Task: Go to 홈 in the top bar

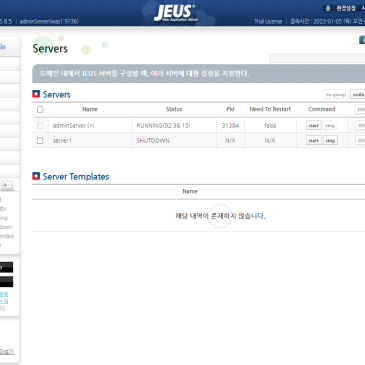Action: coord(328,8)
